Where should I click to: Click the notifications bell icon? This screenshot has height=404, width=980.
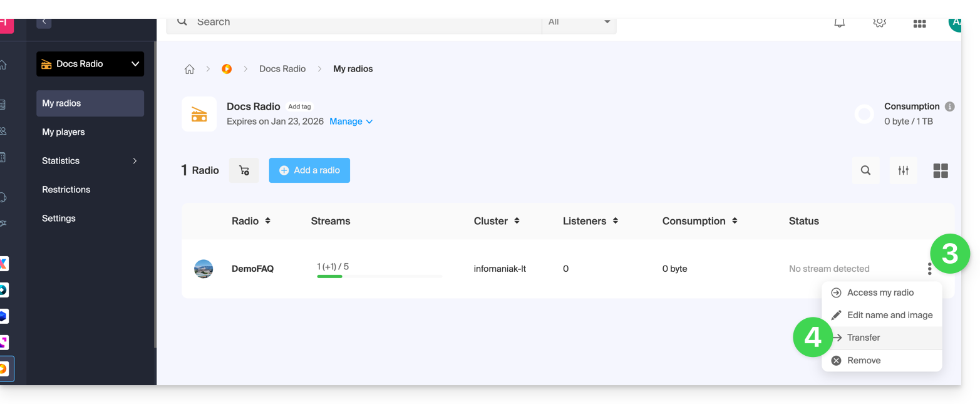pyautogui.click(x=839, y=23)
